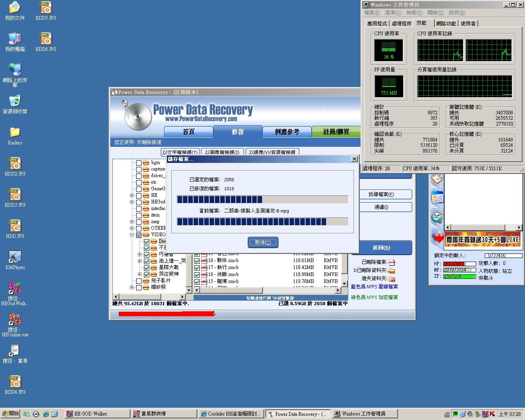Toggle checkbox for capture folder

coord(139,169)
